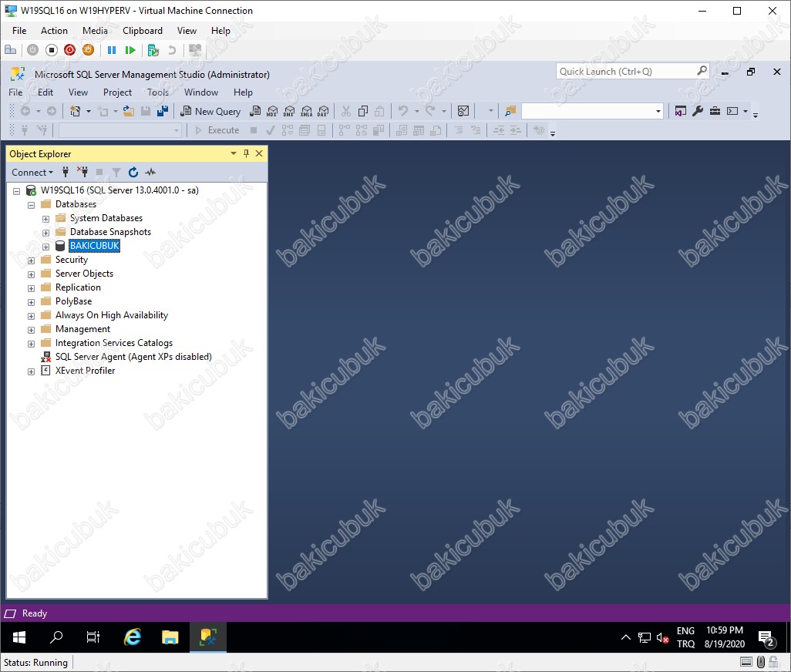
Task: Expand the Database Snapshots folder
Action: point(46,233)
